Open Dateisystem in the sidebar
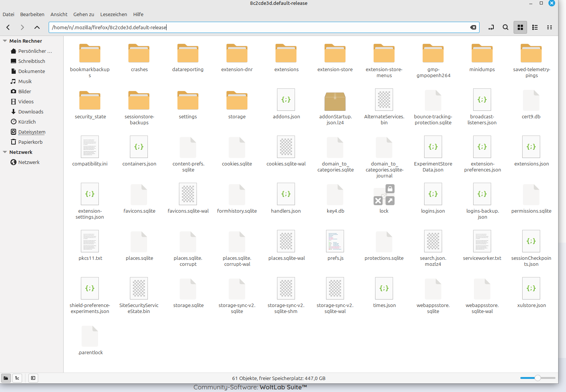Viewport: 566px width, 392px height. coord(32,132)
